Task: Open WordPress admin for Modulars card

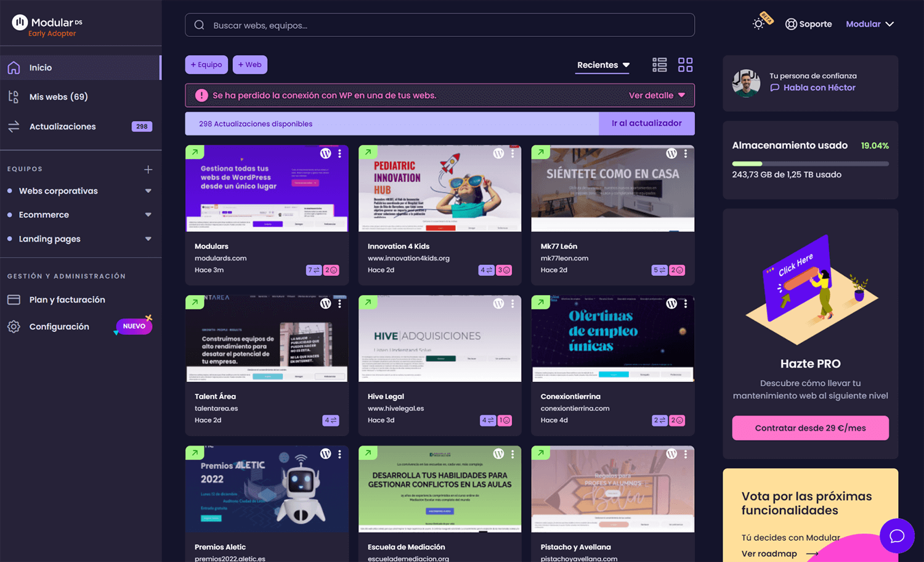Action: pyautogui.click(x=325, y=153)
